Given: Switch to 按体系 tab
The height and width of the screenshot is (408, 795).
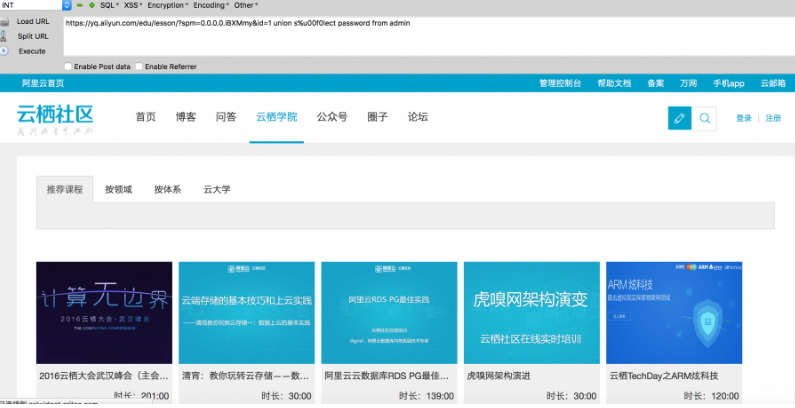Looking at the screenshot, I should pyautogui.click(x=167, y=190).
